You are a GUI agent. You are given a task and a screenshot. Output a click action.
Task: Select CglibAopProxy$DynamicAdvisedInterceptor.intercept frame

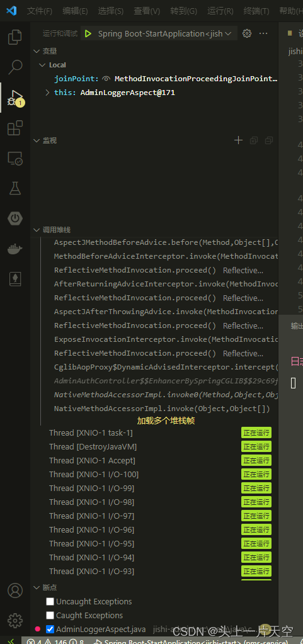[x=166, y=367]
